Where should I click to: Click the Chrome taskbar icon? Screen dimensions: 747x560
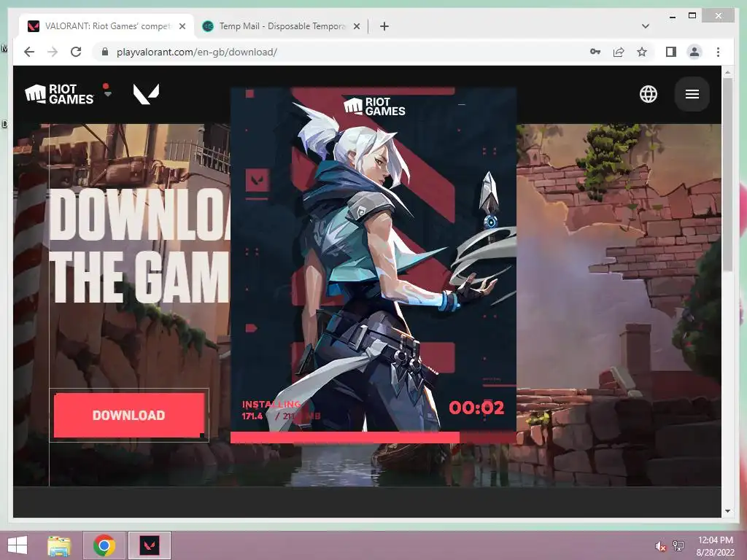pos(104,545)
